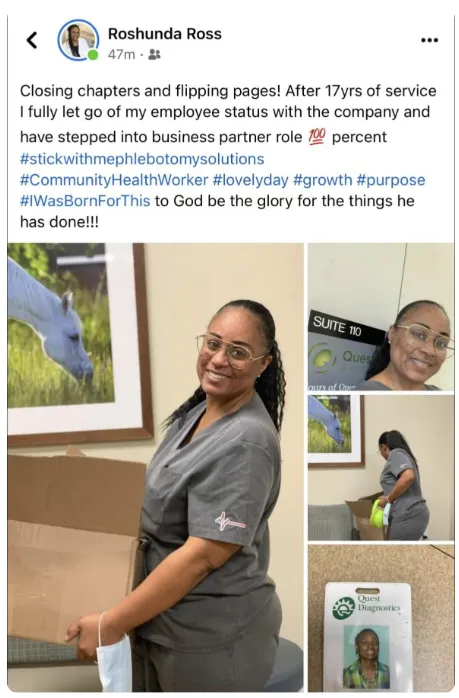
Task: Open the #purpose hashtag
Action: point(391,180)
